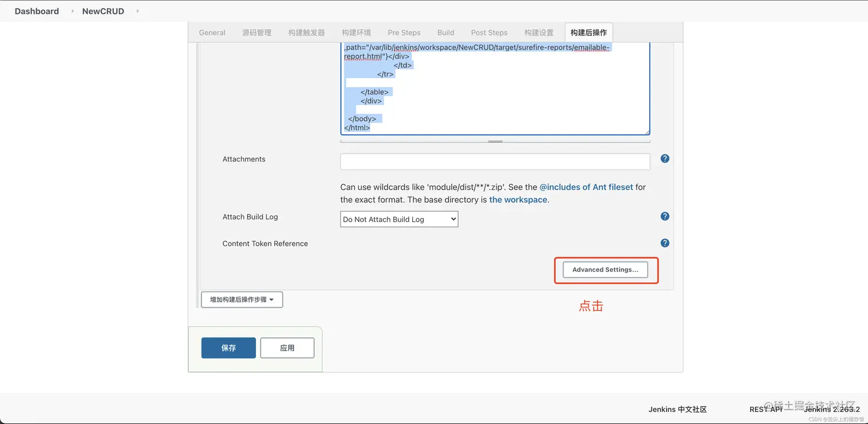Click the 保存 save button
The width and height of the screenshot is (868, 424).
point(228,348)
